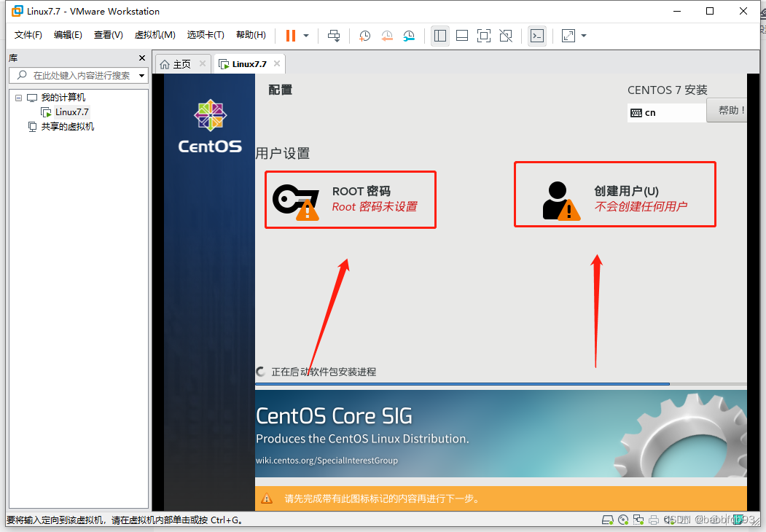Click the orange warning banner message text
The height and width of the screenshot is (532, 766).
click(383, 498)
